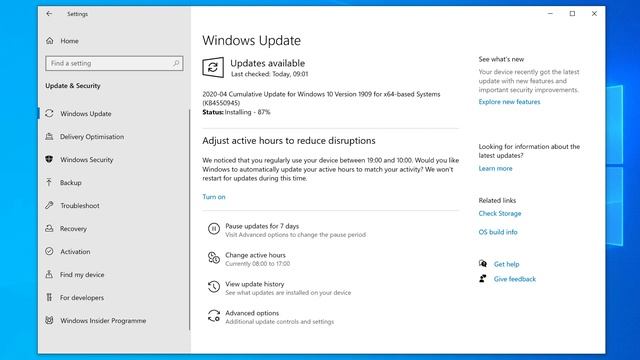Close the Settings window
640x360 pixels.
(594, 13)
